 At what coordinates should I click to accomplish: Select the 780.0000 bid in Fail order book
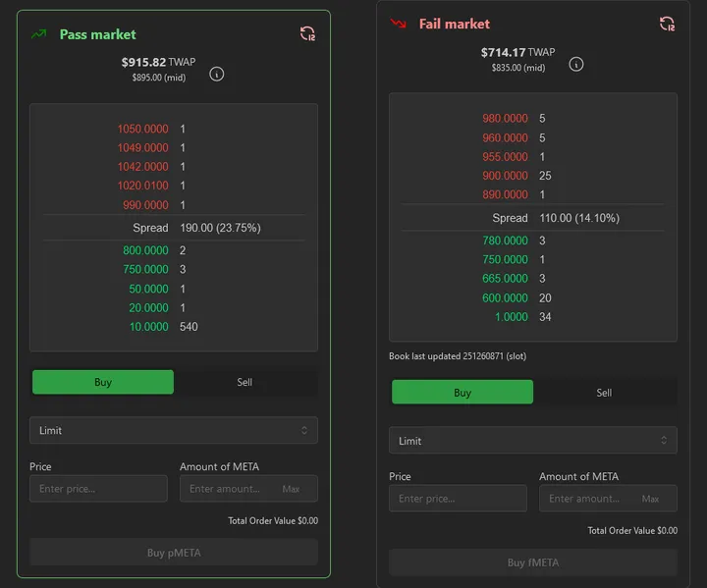[505, 241]
